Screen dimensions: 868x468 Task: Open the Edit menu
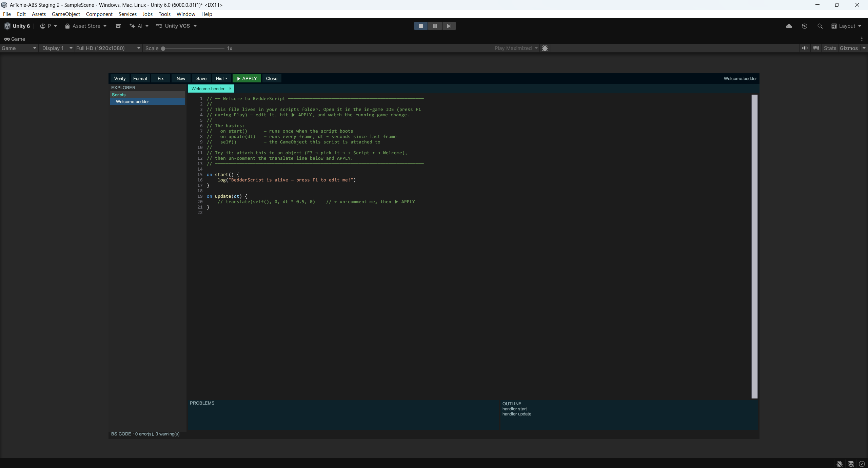tap(21, 14)
